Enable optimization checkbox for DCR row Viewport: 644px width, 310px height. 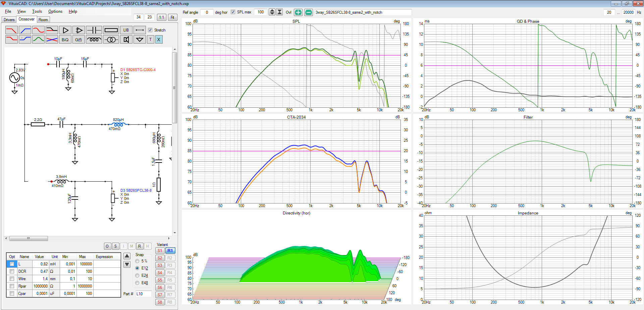point(12,271)
